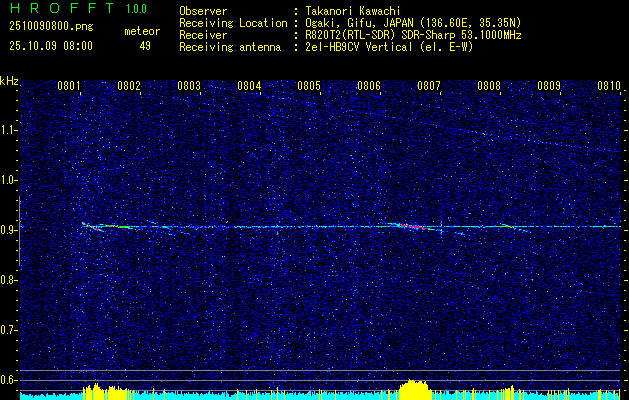Click the 0.9 kHz axis label
This screenshot has width=629, height=400.
[x=8, y=230]
